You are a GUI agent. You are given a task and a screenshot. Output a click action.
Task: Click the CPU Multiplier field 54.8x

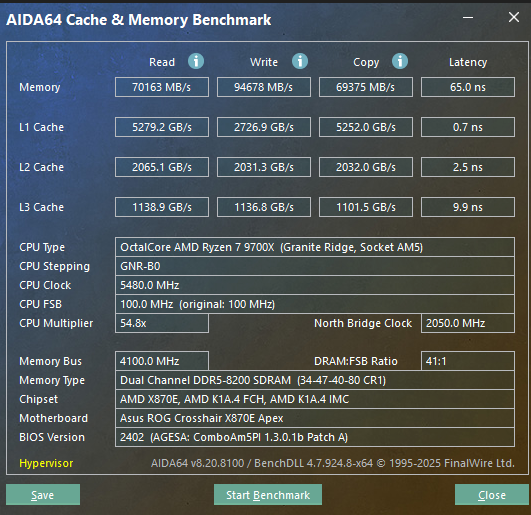162,323
